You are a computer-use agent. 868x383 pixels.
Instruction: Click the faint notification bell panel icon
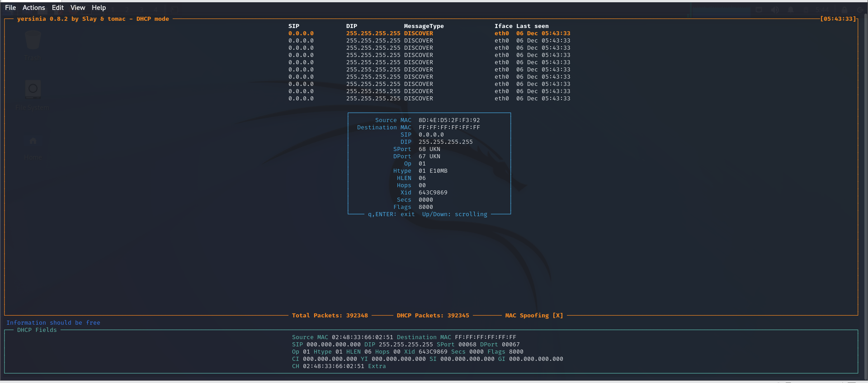[791, 9]
